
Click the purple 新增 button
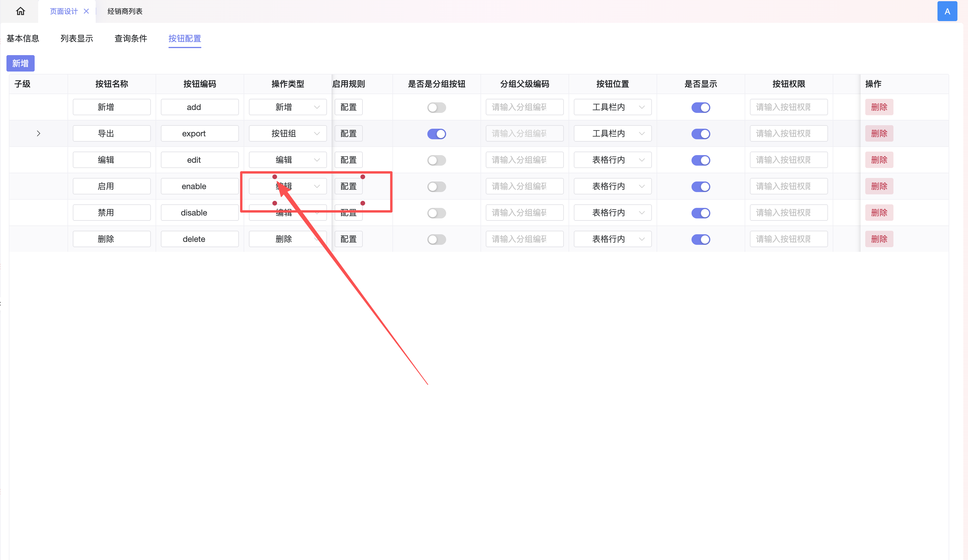coord(20,63)
